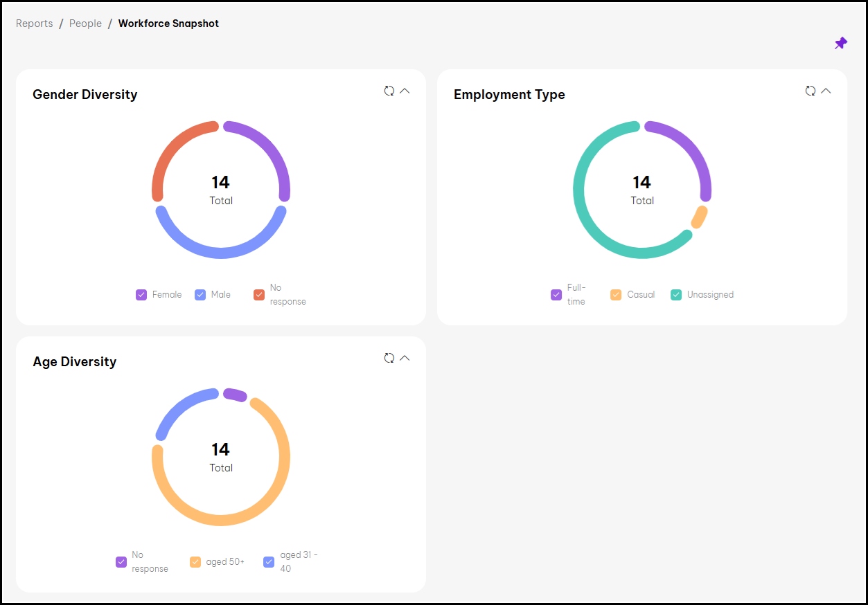Disable the Casual legend checkbox
Image resolution: width=868 pixels, height=605 pixels.
click(x=616, y=295)
